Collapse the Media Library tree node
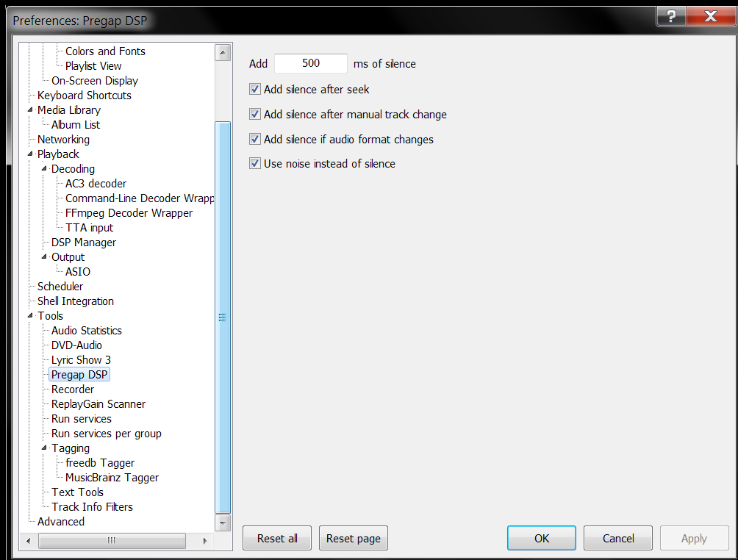 31,110
